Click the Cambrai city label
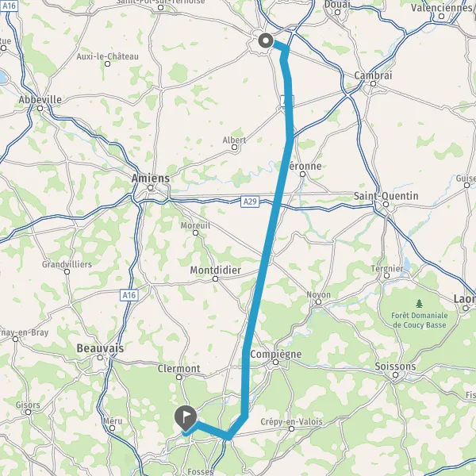The width and height of the screenshot is (476, 476). pyautogui.click(x=373, y=75)
